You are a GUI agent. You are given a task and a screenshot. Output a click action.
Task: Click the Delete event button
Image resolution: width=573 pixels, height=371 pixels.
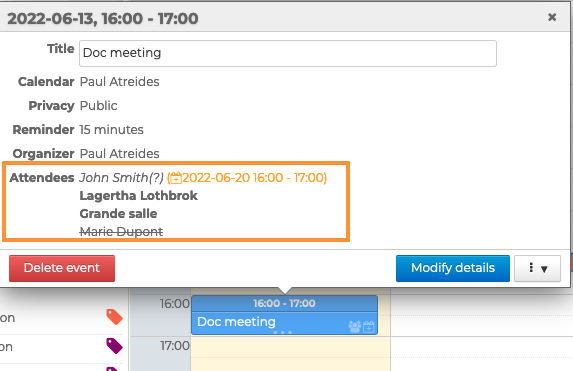coord(62,268)
